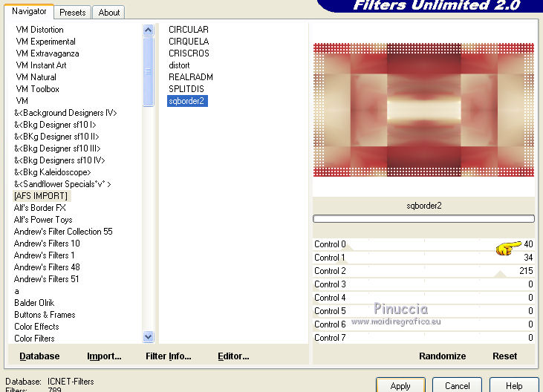Choose the distort filter

click(x=179, y=65)
